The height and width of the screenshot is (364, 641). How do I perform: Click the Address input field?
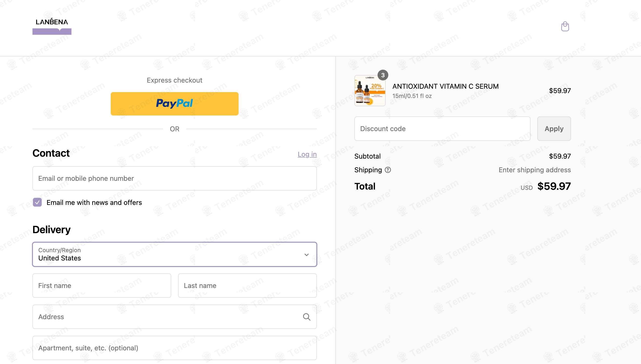175,317
